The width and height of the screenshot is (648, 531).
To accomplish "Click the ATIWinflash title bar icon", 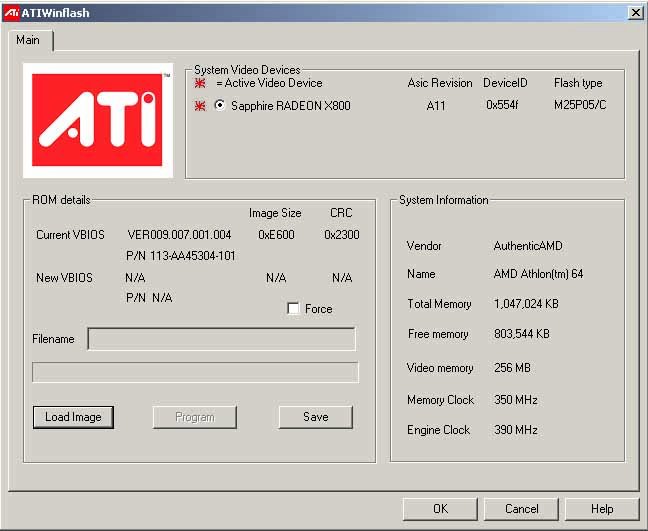I will 11,12.
